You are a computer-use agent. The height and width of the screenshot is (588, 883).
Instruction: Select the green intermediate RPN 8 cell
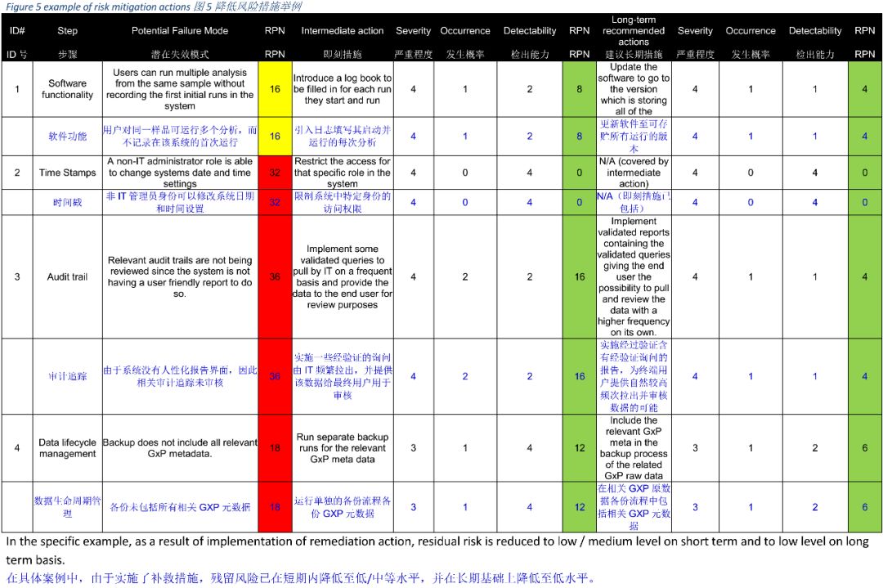click(x=580, y=89)
